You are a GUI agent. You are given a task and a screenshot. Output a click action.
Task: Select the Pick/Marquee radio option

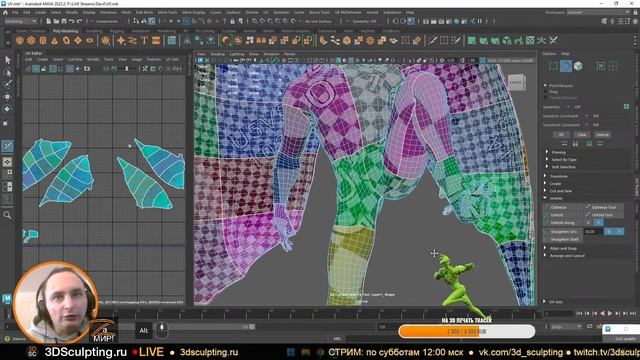[545, 86]
